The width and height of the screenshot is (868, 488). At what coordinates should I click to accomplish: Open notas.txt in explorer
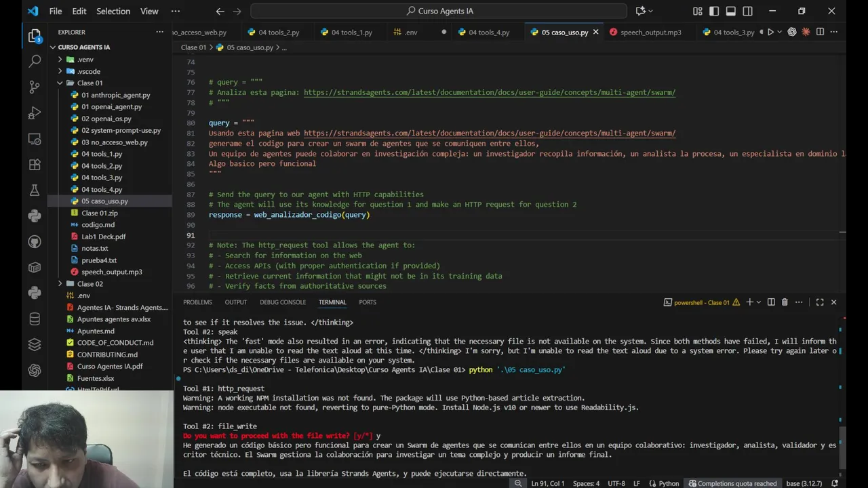point(95,249)
